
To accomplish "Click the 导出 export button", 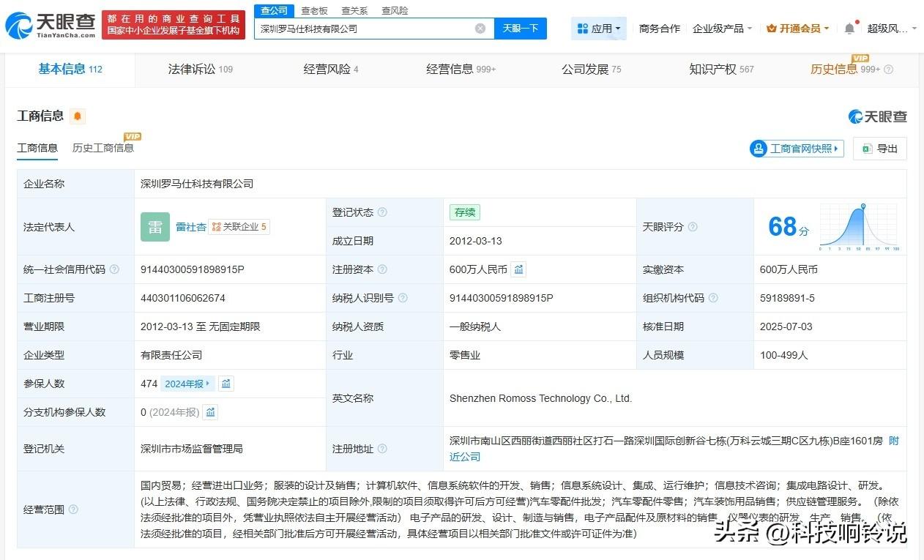I will pos(880,149).
